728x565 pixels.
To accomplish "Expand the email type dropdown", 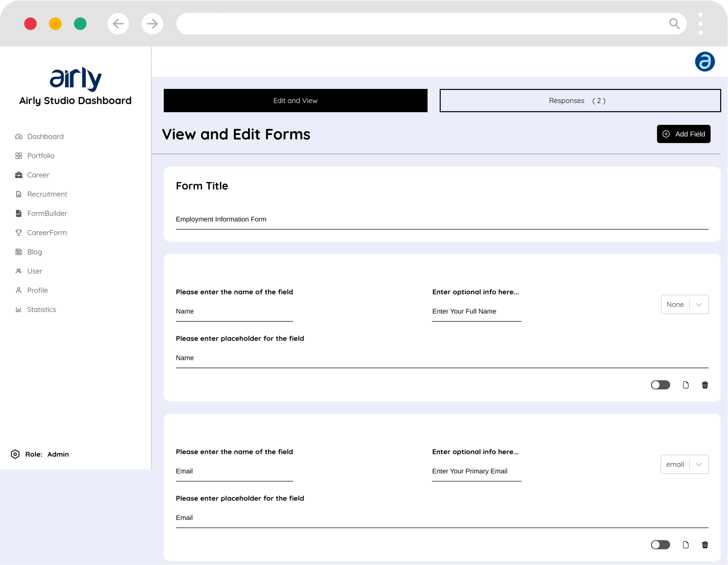I will (684, 464).
